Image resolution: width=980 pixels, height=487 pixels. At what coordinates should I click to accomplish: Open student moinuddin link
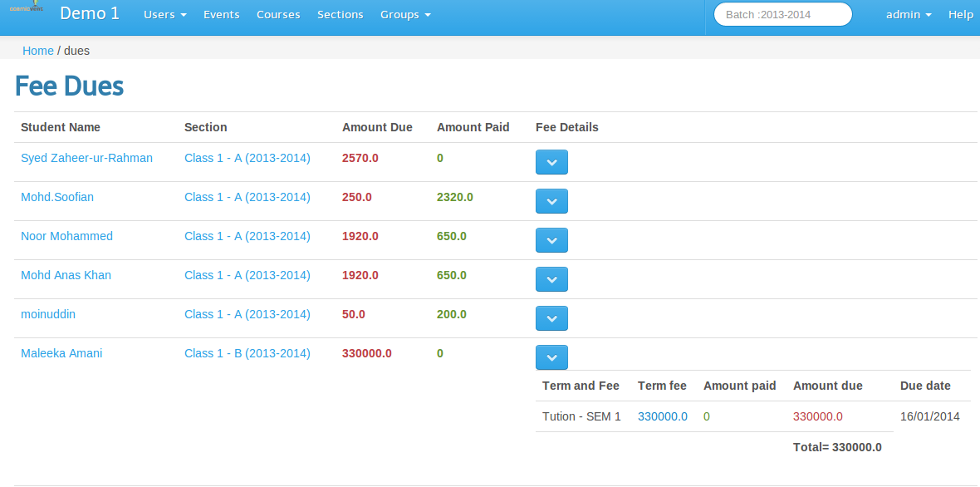pyautogui.click(x=48, y=314)
